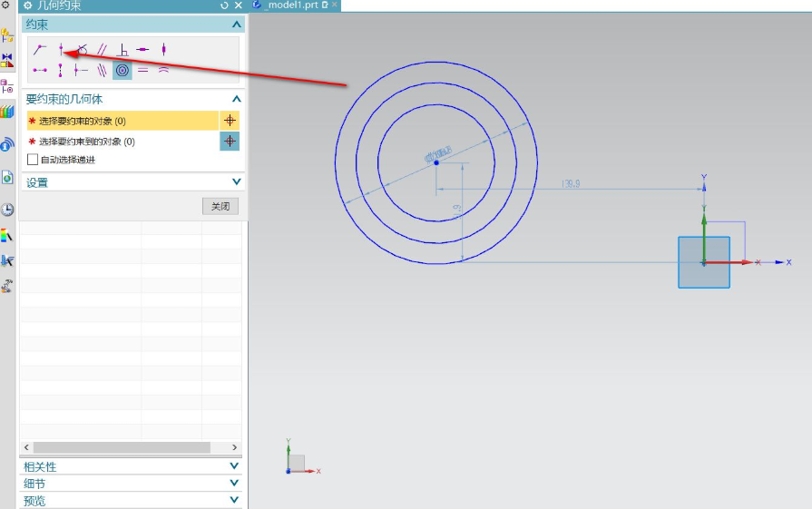812x509 pixels.
Task: Select the Point on Curve constraint
Action: coord(61,50)
